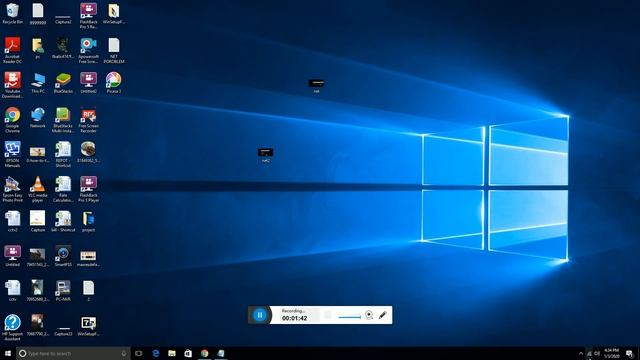
Task: Open Microsoft Edge from the taskbar
Action: click(156, 353)
